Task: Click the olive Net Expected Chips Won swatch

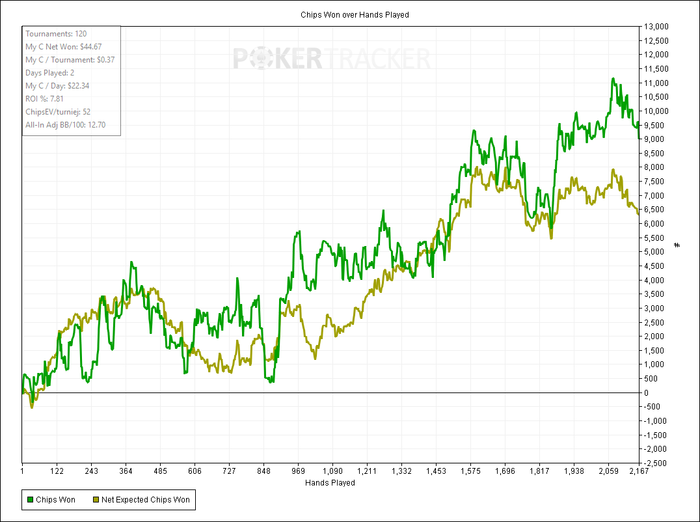Action: 96,500
